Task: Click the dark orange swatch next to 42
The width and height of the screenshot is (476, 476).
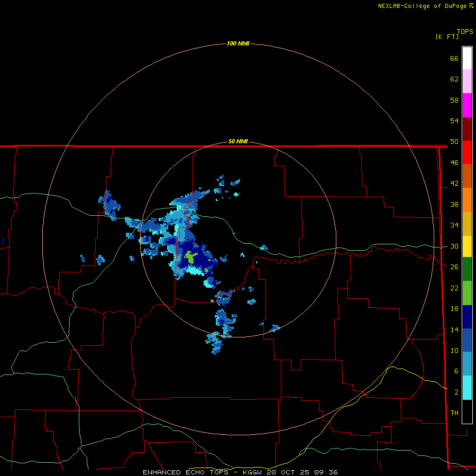Action: pyautogui.click(x=467, y=176)
